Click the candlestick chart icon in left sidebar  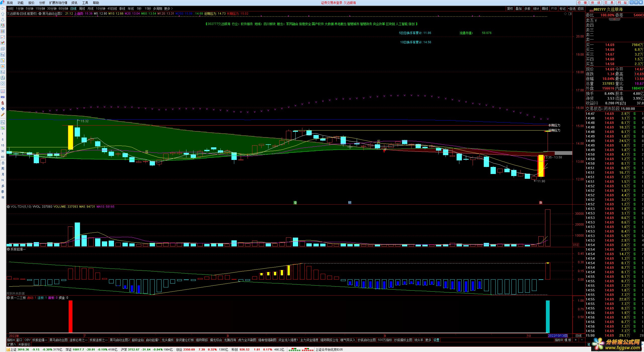click(3, 43)
